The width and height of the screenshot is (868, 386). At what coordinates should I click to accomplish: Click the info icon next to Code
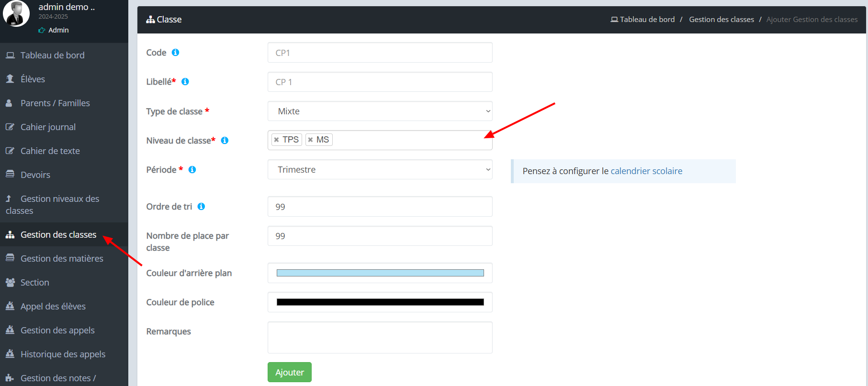[175, 53]
